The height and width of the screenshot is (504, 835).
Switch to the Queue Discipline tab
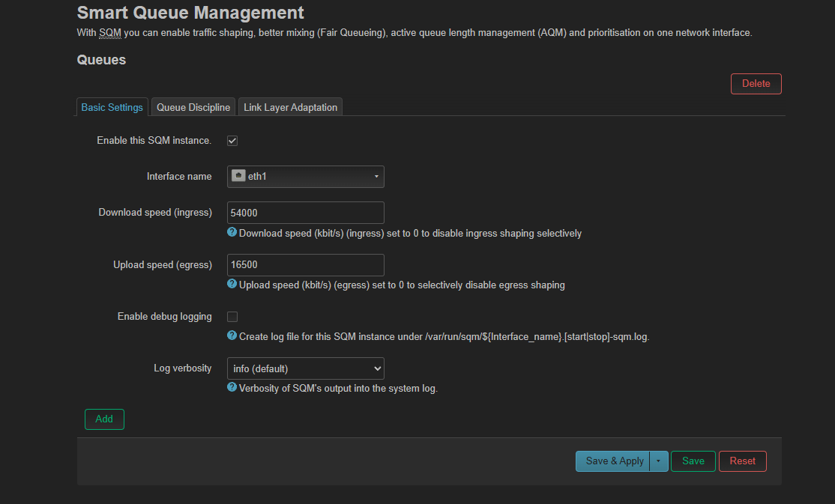[x=193, y=107]
